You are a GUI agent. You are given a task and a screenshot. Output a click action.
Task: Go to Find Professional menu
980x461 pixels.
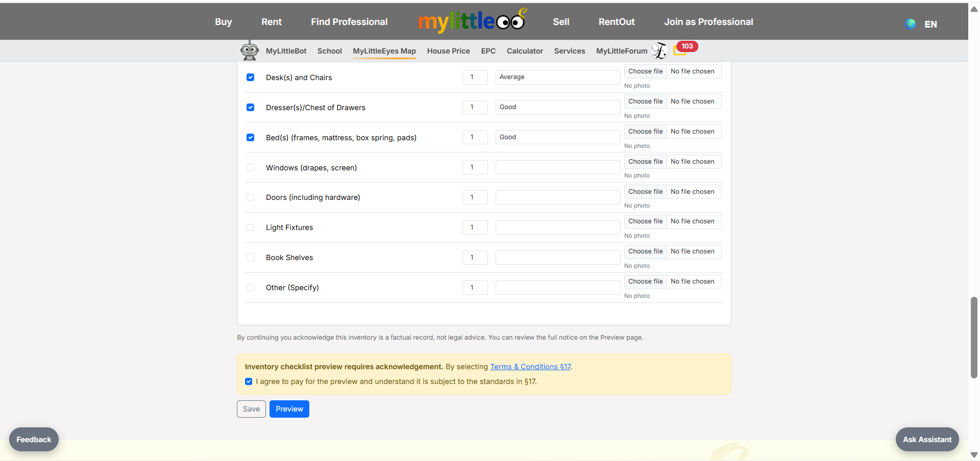pyautogui.click(x=349, y=22)
